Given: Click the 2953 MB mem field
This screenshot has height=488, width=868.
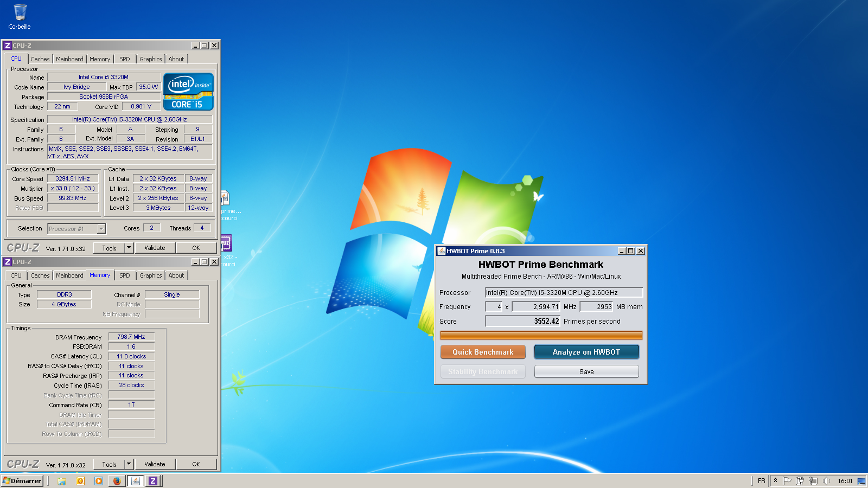Looking at the screenshot, I should pyautogui.click(x=597, y=306).
